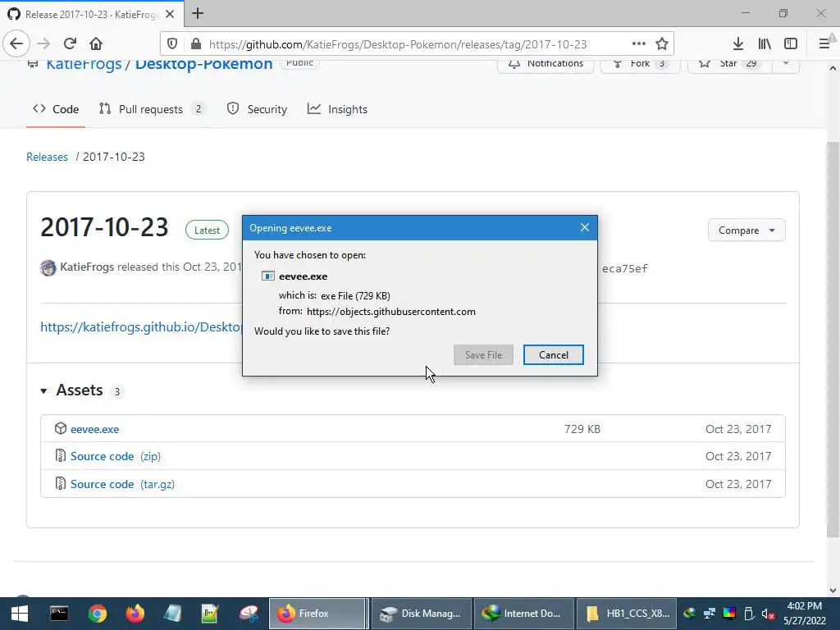Screen dimensions: 840x630
Task: Launch Google Chrome from the taskbar
Action: pyautogui.click(x=98, y=614)
